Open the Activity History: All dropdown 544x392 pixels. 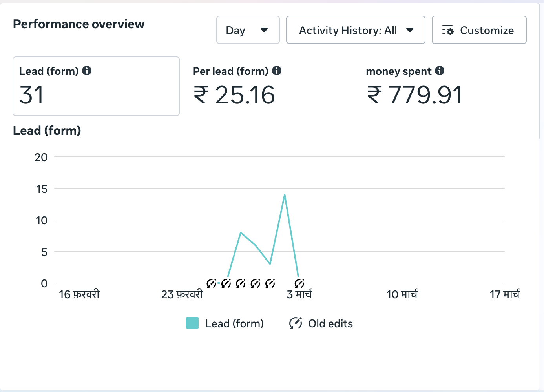pos(355,30)
